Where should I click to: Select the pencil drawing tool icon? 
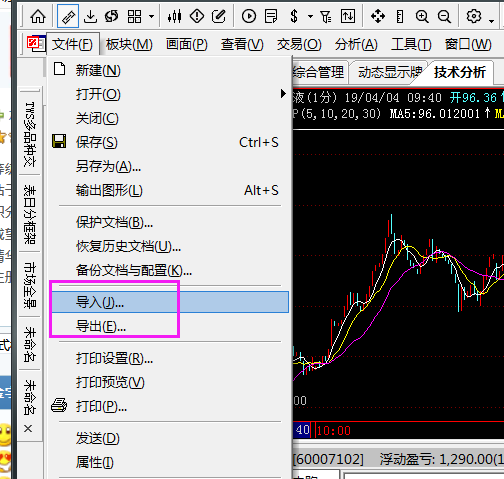click(68, 16)
